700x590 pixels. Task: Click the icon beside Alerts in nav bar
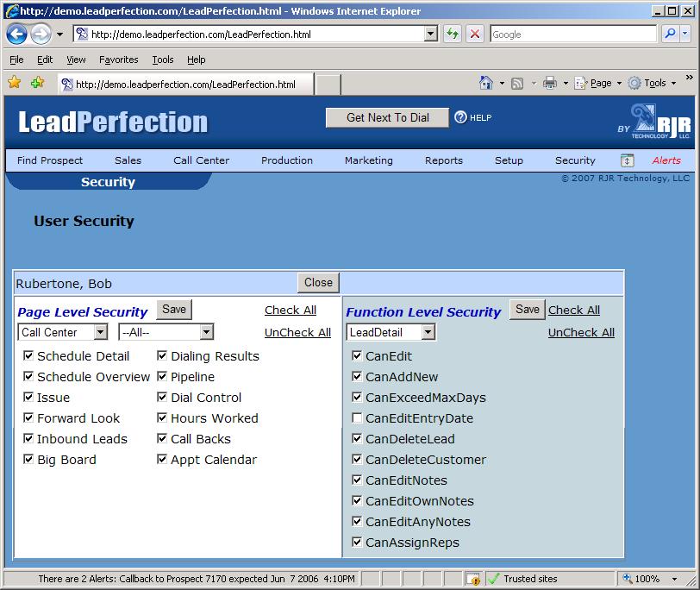click(627, 160)
